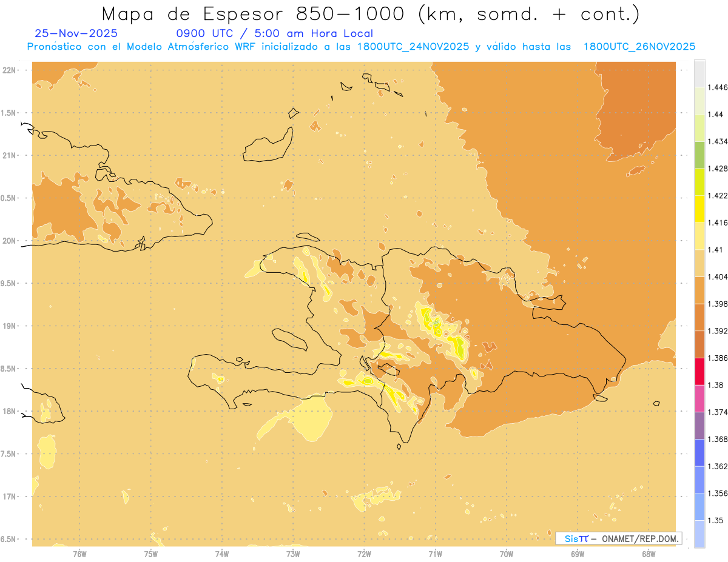Click the purple legend swatch between 1.374 and 1.368
Screen dimensions: 728x562
(699, 426)
